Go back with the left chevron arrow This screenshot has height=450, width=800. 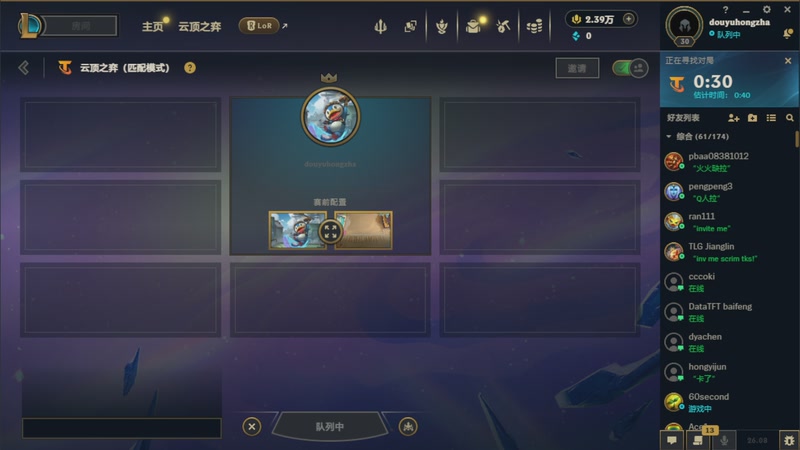coord(23,68)
